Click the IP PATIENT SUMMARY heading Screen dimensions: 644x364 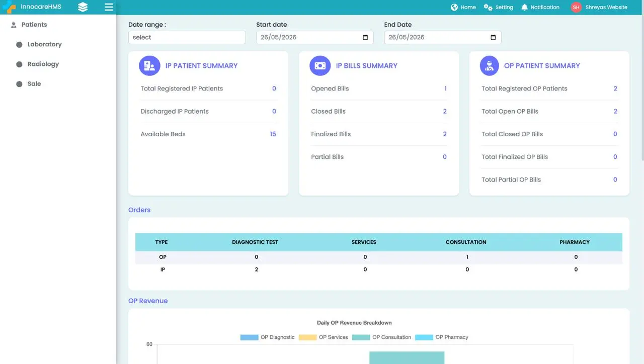coord(201,65)
